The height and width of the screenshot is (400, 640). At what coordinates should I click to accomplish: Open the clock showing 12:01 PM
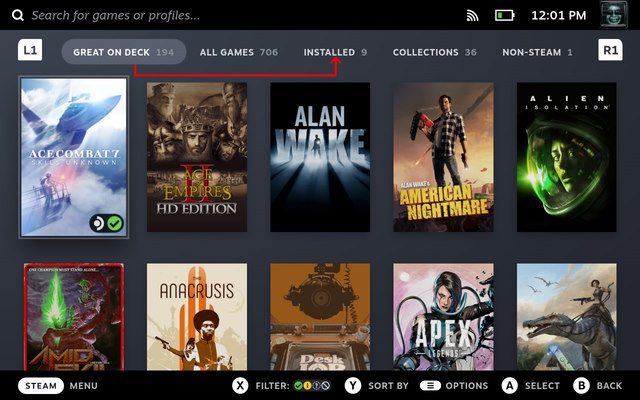click(558, 16)
